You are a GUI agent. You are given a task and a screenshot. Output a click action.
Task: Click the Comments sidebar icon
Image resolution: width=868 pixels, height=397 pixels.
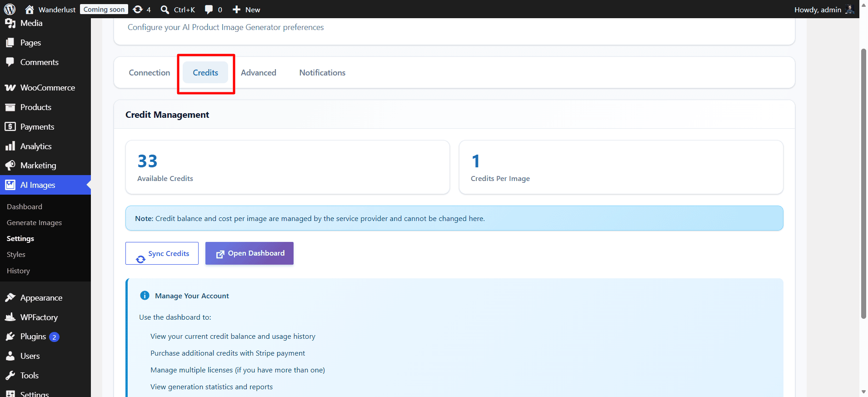click(x=10, y=62)
